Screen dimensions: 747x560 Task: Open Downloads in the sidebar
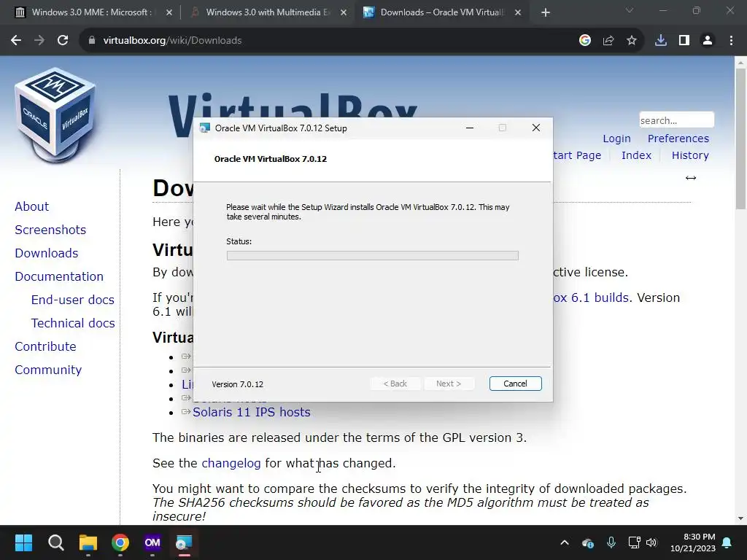46,253
